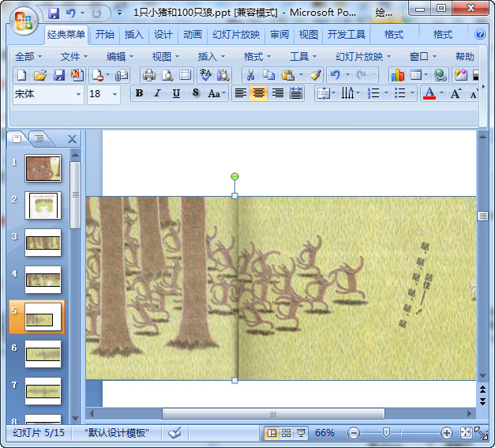Click the zoom slider handle
Viewport: 495px width, 448px height.
click(386, 433)
